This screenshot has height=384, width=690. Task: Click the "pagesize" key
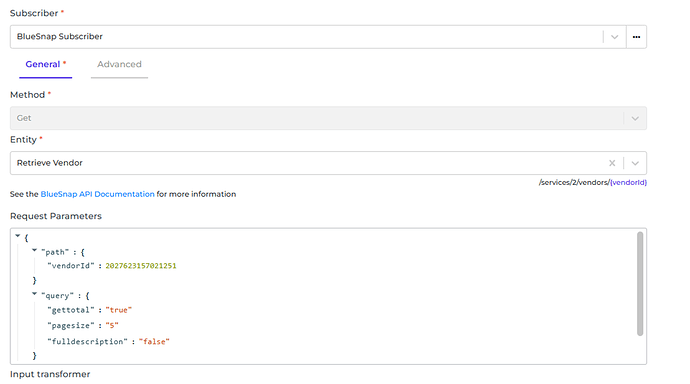71,325
